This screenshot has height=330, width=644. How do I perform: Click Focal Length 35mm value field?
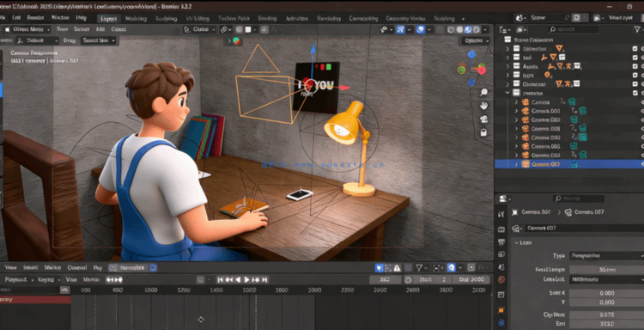(606, 270)
